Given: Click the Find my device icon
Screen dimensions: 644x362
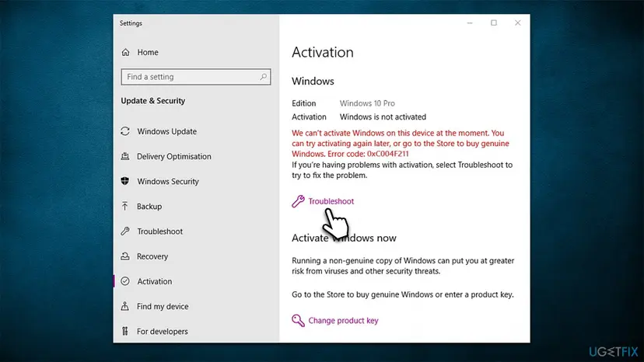Looking at the screenshot, I should click(x=125, y=306).
